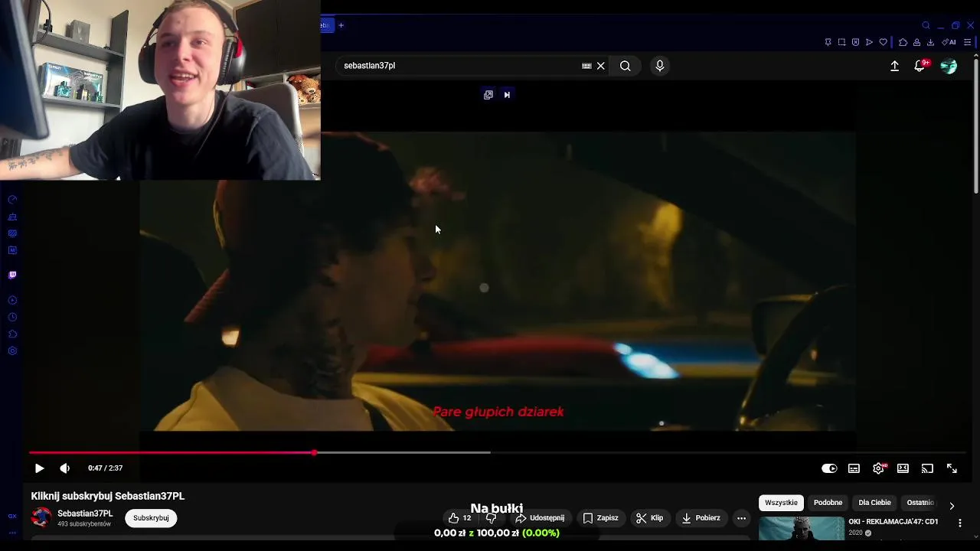
Task: Show more filter chips with arrow
Action: coord(952,506)
